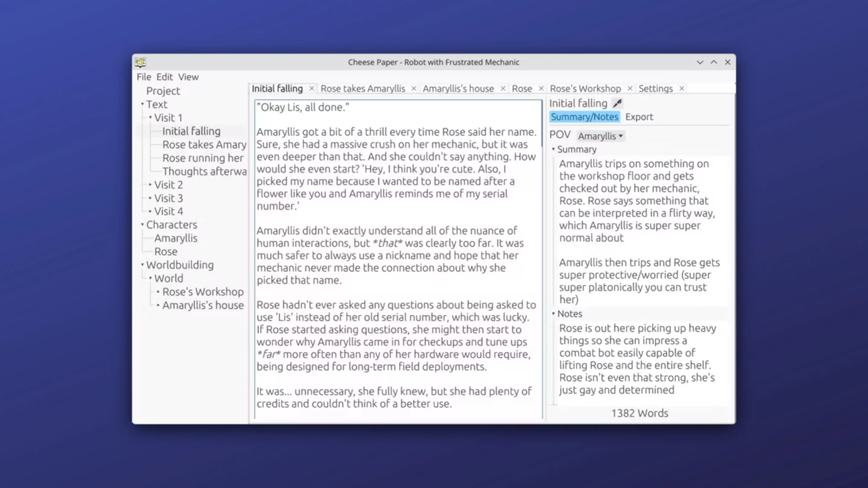Open the POV dropdown set to Amaryllis
Image resolution: width=868 pixels, height=488 pixels.
click(600, 136)
